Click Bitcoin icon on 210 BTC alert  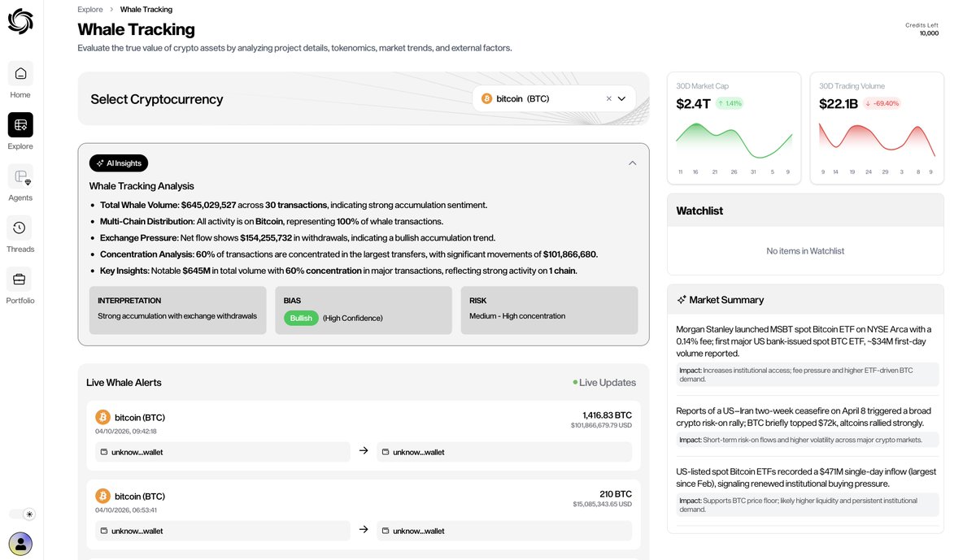[x=102, y=496]
